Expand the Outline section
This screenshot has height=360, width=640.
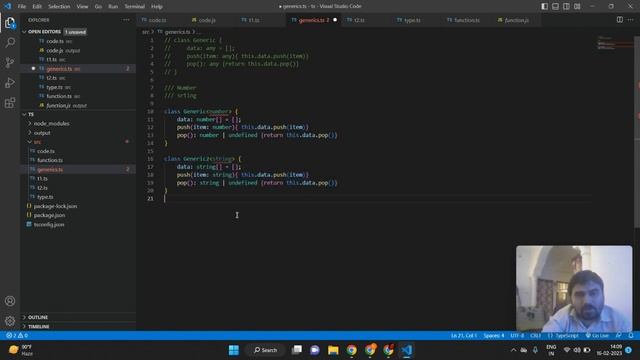coord(38,317)
